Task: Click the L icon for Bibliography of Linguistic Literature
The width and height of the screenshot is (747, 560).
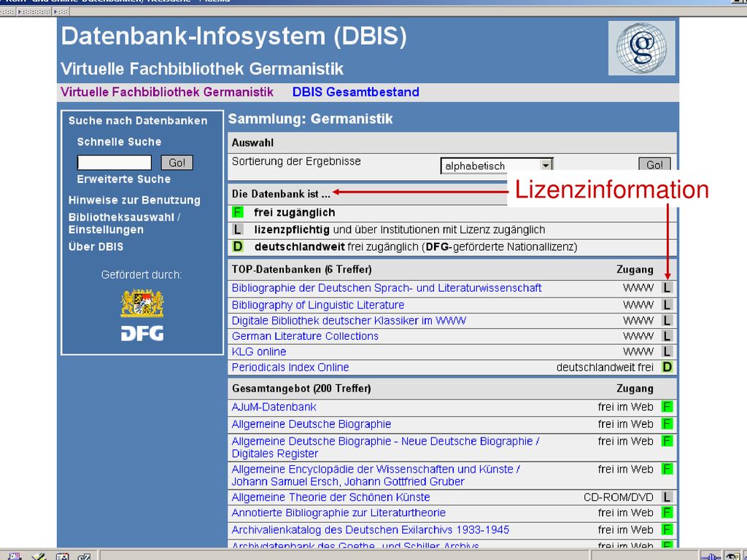Action: point(667,305)
